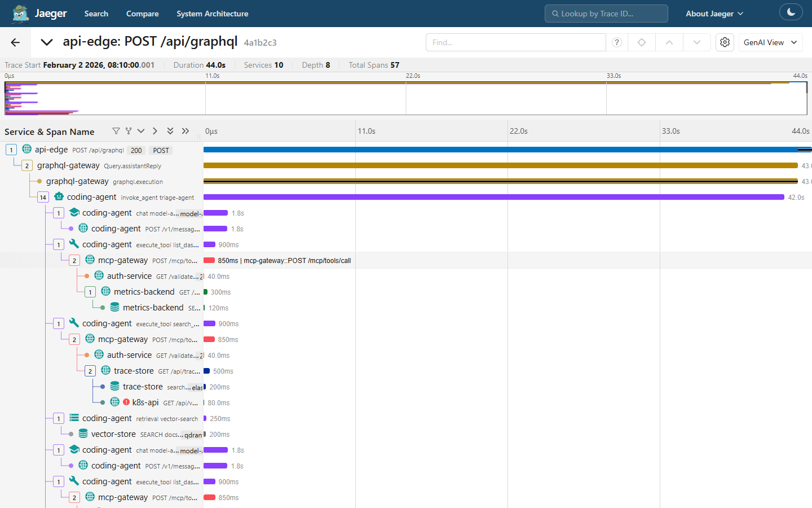The width and height of the screenshot is (812, 508).
Task: Click the span filter funnel icon
Action: pyautogui.click(x=116, y=131)
